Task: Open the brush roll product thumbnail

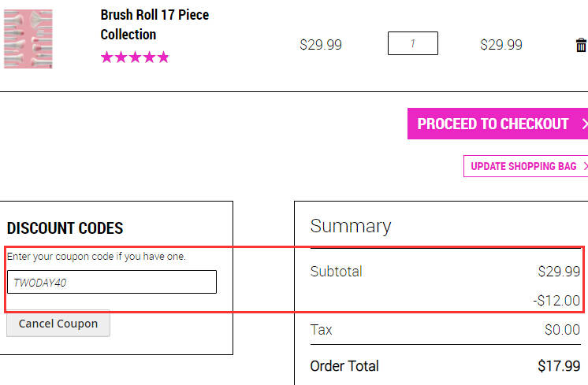Action: [x=28, y=39]
